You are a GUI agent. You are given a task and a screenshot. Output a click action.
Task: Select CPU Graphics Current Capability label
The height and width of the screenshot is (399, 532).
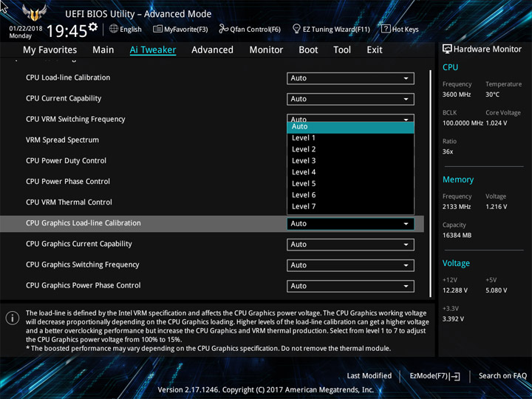(x=79, y=244)
